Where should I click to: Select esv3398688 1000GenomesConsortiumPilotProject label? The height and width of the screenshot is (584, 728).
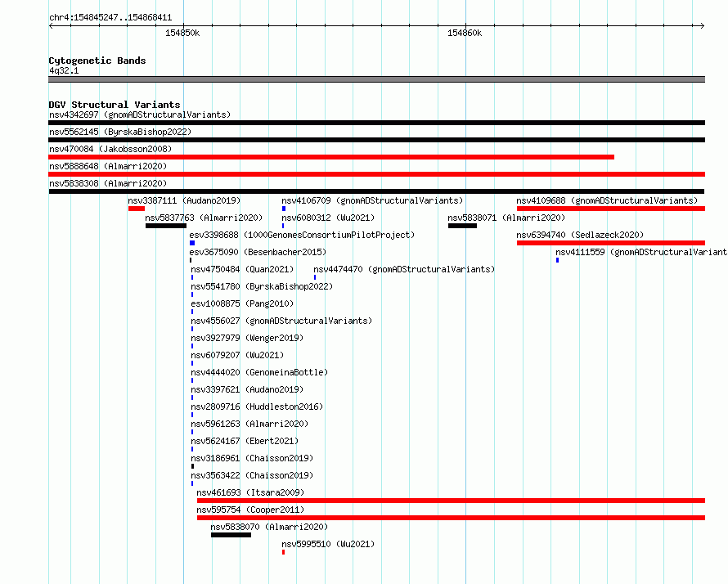tap(302, 235)
